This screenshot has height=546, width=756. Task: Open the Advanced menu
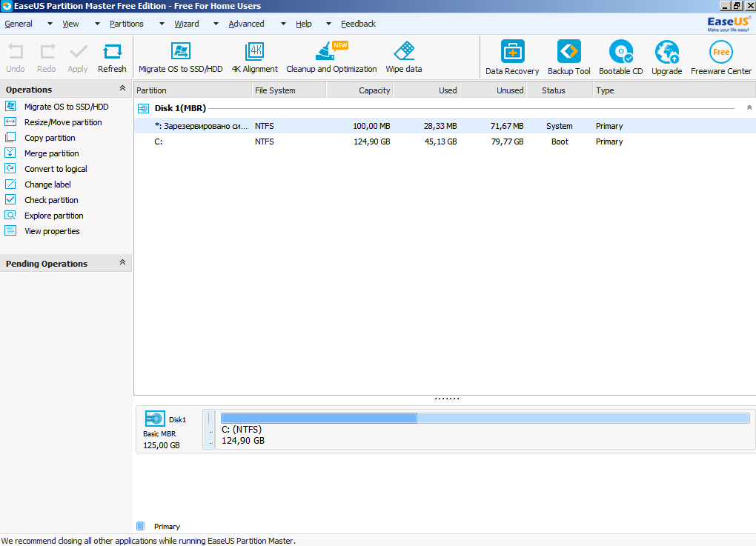246,24
